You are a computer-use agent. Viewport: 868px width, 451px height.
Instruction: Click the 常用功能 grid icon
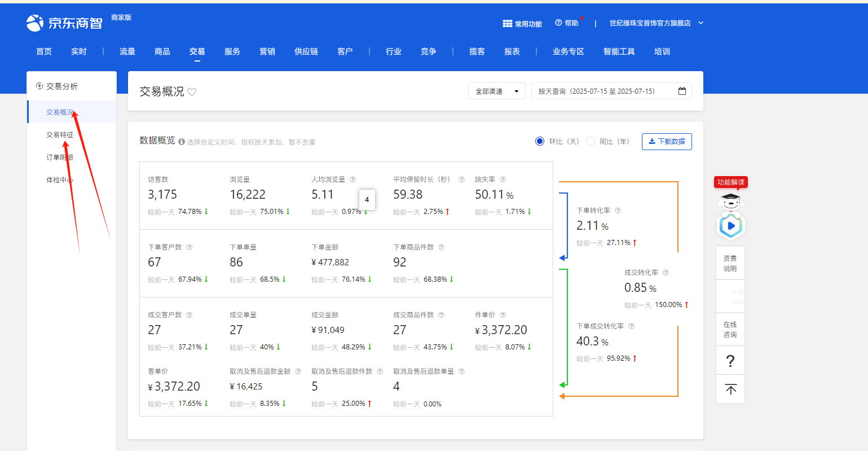coord(507,24)
